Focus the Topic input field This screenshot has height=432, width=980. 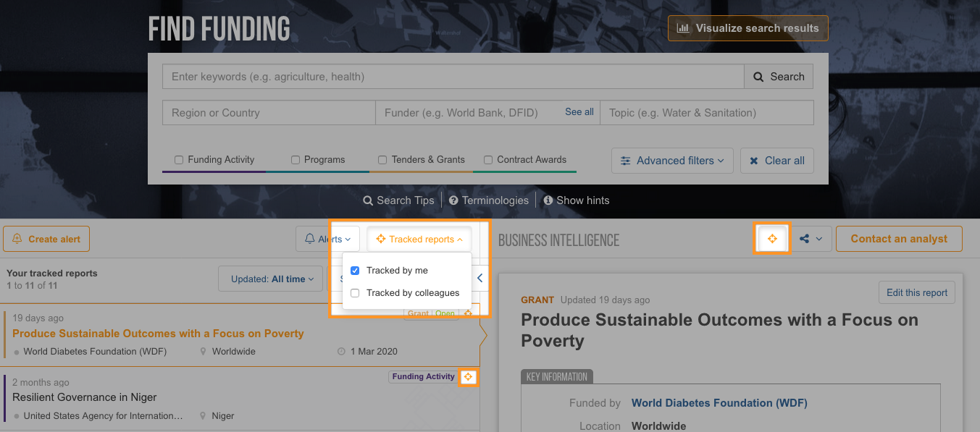point(707,113)
